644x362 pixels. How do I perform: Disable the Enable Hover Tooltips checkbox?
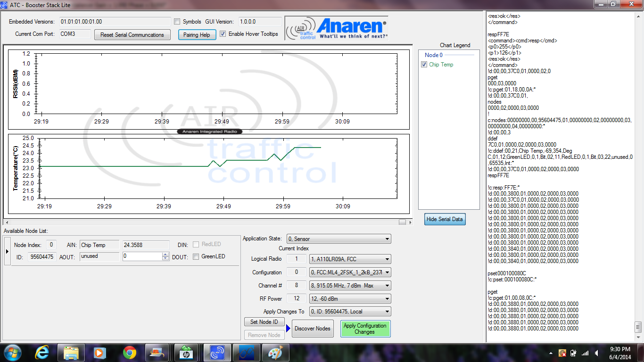[223, 34]
